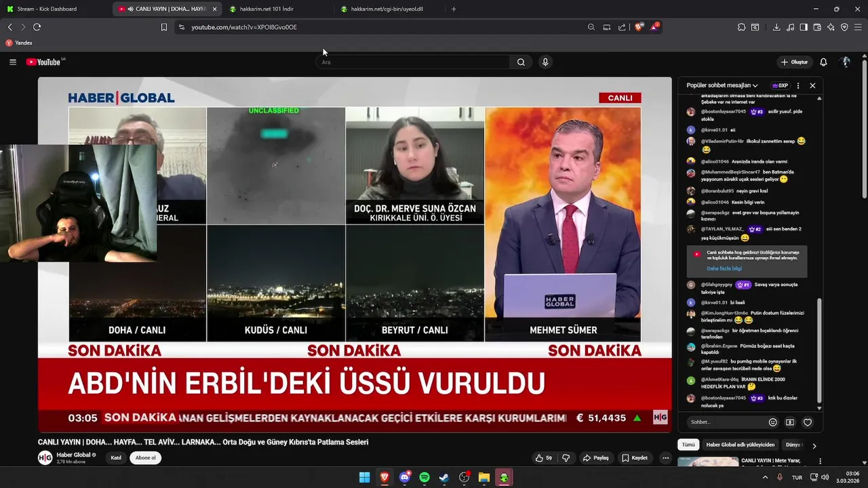Image resolution: width=868 pixels, height=488 pixels.
Task: Click the browser address bar URL
Action: pyautogui.click(x=244, y=27)
